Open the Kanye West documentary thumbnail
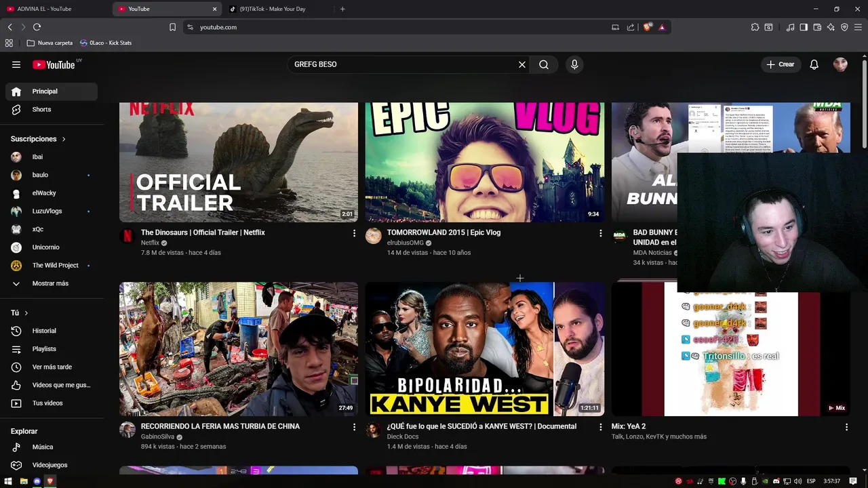 (484, 349)
